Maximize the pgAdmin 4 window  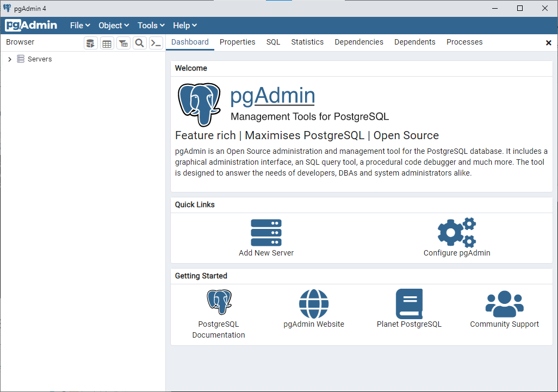(x=520, y=8)
